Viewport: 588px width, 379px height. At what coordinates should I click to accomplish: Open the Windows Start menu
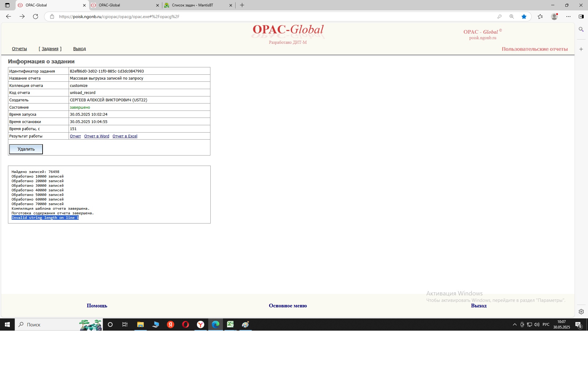tap(7, 325)
